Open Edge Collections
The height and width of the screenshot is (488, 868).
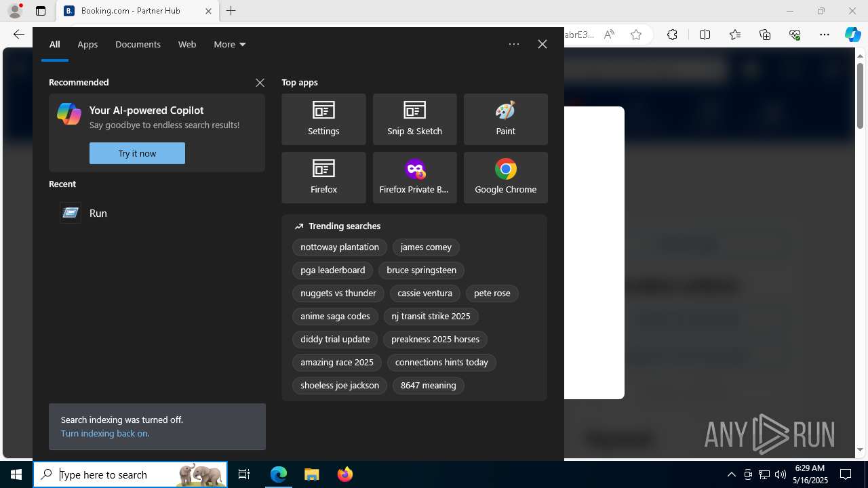[x=765, y=35]
